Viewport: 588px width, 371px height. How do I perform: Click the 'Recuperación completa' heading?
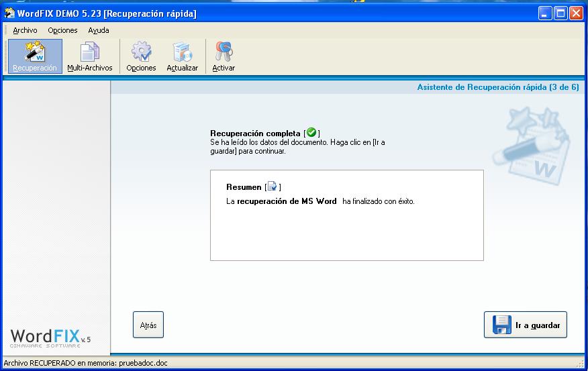pyautogui.click(x=255, y=134)
